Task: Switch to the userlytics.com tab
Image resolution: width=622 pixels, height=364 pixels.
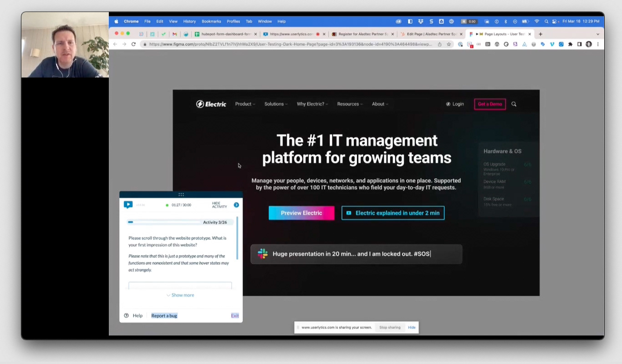Action: [x=294, y=34]
